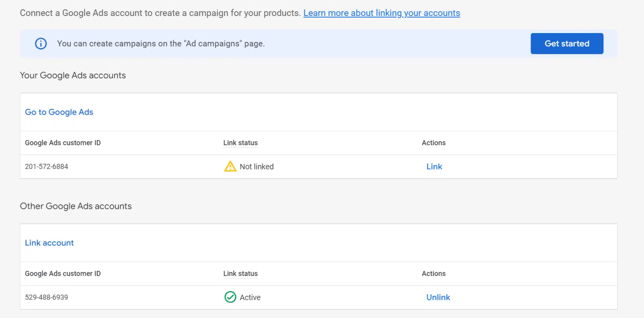Click the info icon in the blue banner
Image resolution: width=644 pixels, height=318 pixels.
pos(41,44)
